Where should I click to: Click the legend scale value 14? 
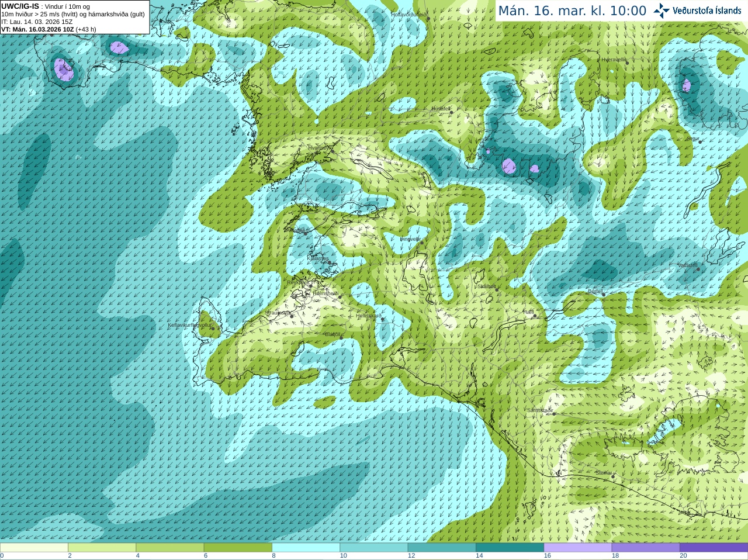[479, 556]
